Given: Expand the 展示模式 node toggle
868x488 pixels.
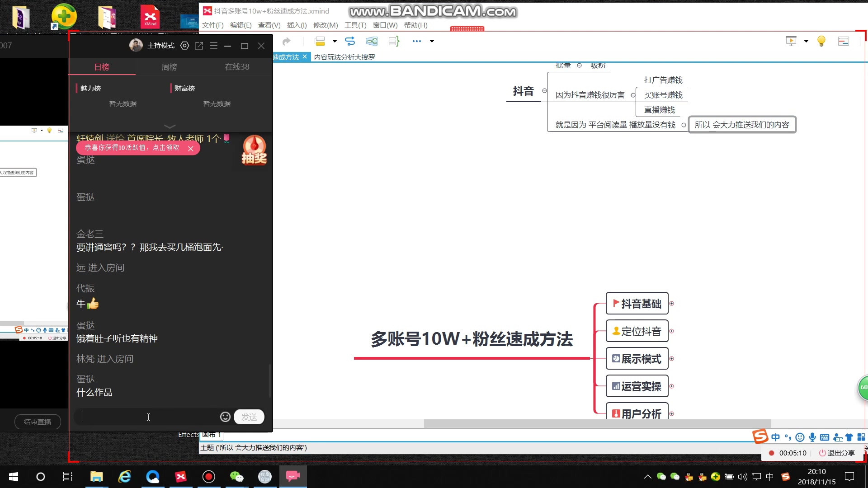Looking at the screenshot, I should coord(671,359).
